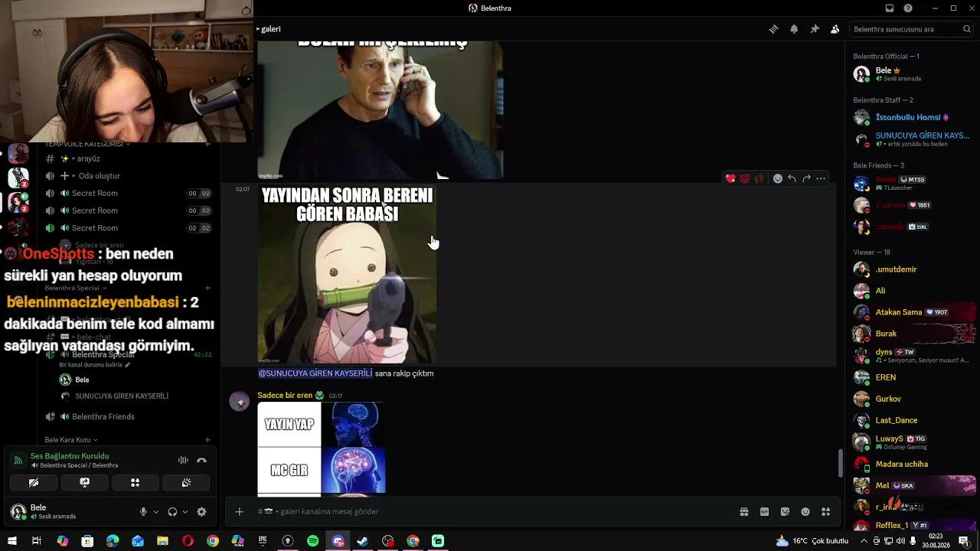The image size is (980, 551).
Task: Disconnect from the voice channel
Action: pos(201,460)
